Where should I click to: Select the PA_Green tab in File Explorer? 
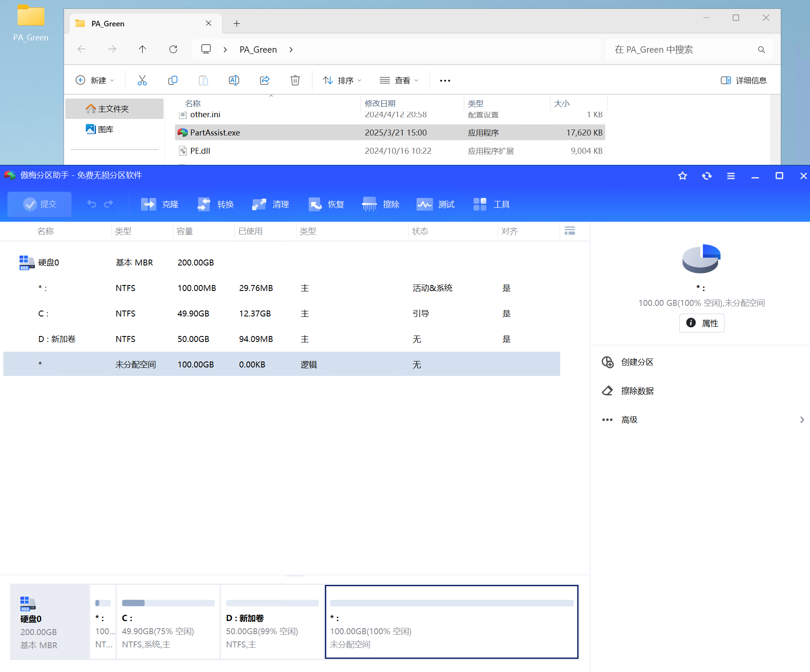[145, 23]
